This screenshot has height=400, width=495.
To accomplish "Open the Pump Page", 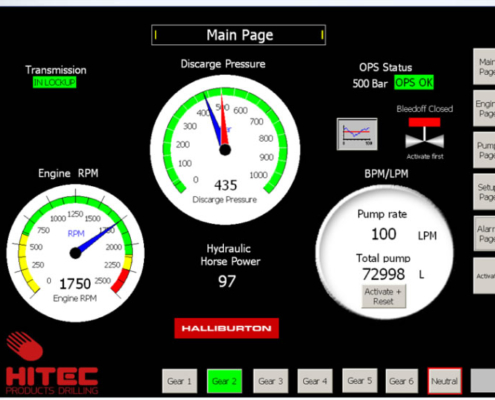I will pos(484,150).
